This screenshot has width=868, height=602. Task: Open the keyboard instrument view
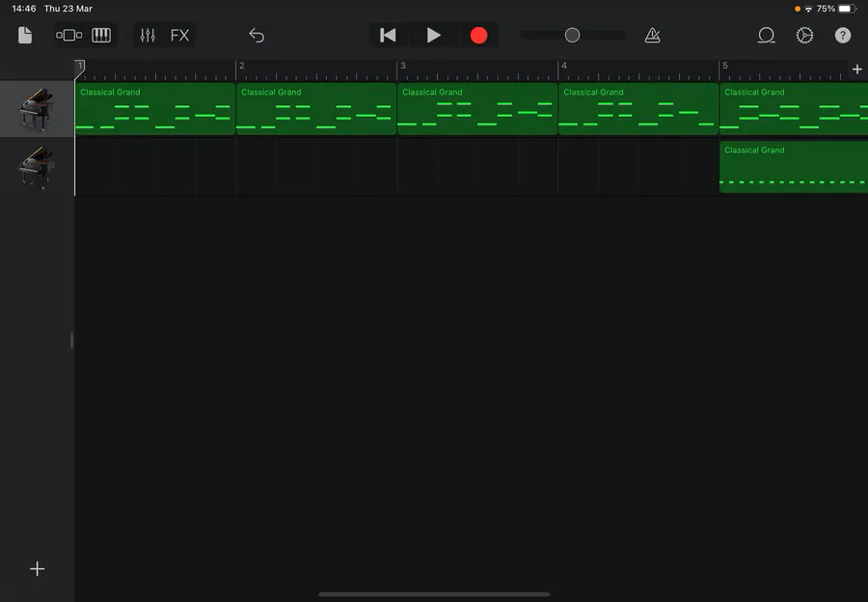click(101, 36)
